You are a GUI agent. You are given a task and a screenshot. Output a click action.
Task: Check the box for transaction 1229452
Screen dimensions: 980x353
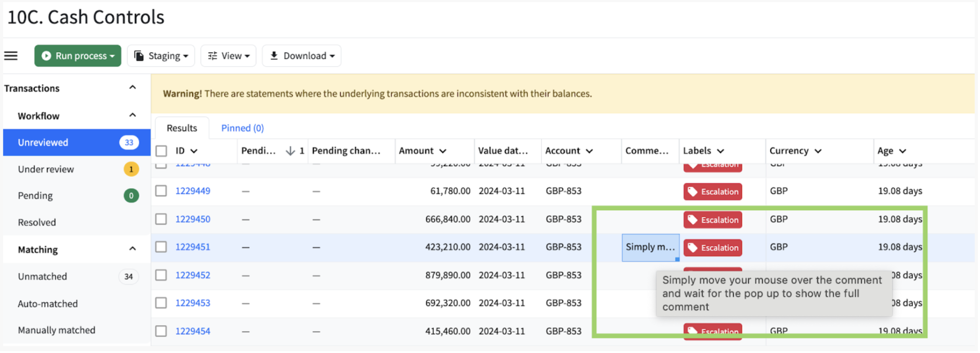[x=161, y=275]
